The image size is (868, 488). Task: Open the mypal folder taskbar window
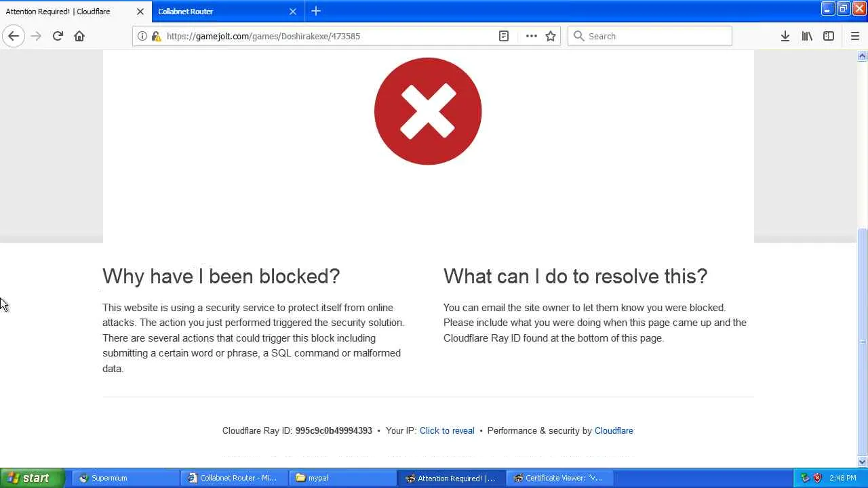tap(343, 478)
